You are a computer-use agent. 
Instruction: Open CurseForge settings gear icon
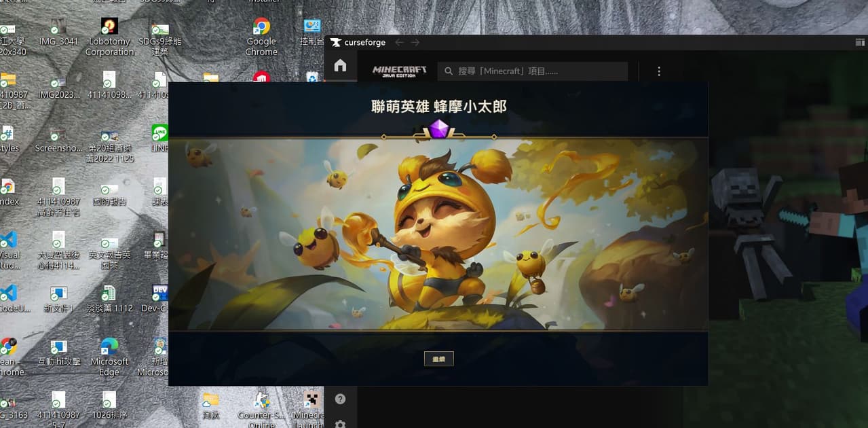[340, 424]
